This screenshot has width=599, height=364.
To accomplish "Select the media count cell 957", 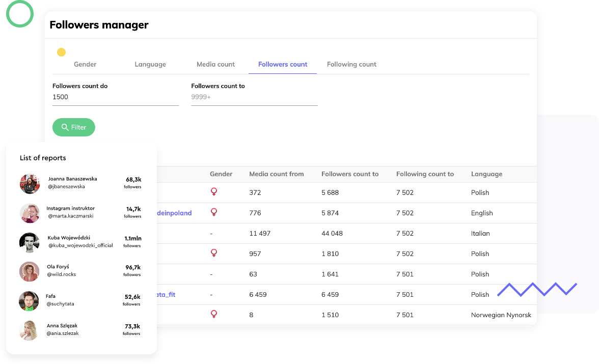I will click(x=255, y=254).
